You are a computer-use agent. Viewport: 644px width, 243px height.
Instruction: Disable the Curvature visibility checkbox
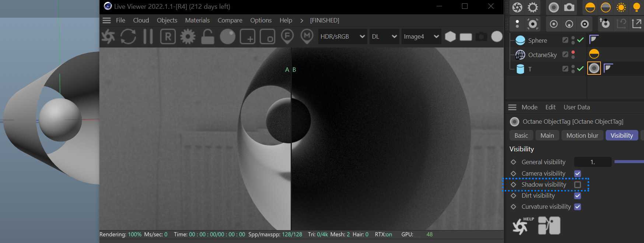point(578,207)
